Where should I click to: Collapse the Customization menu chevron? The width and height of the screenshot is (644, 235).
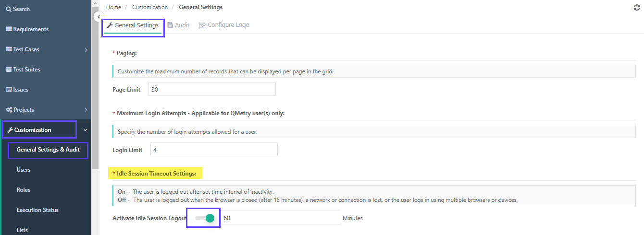coord(85,130)
